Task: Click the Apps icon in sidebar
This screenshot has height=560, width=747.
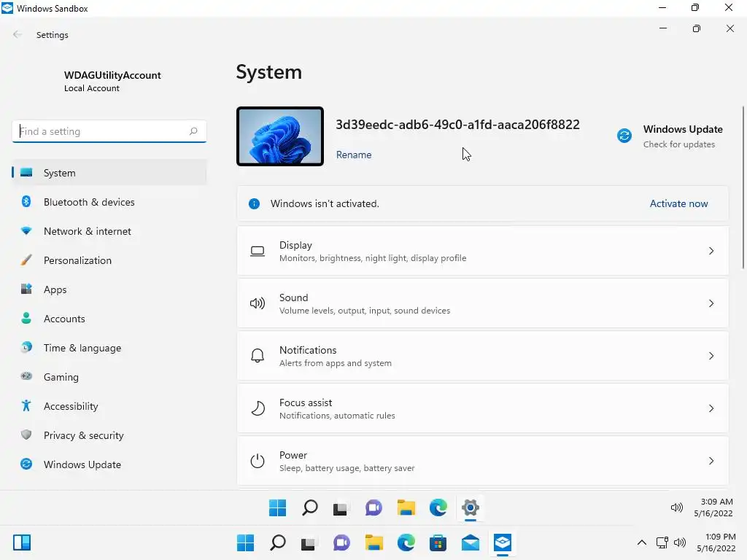Action: tap(26, 289)
